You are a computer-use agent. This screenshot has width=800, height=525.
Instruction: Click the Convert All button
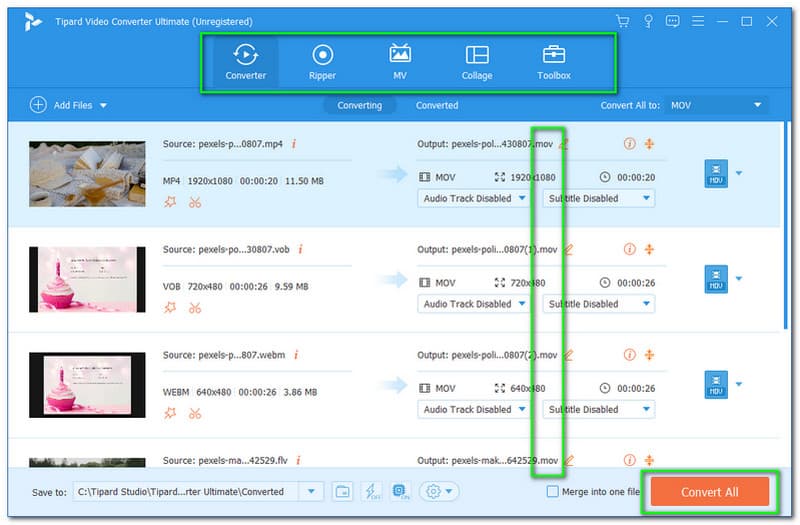(710, 492)
